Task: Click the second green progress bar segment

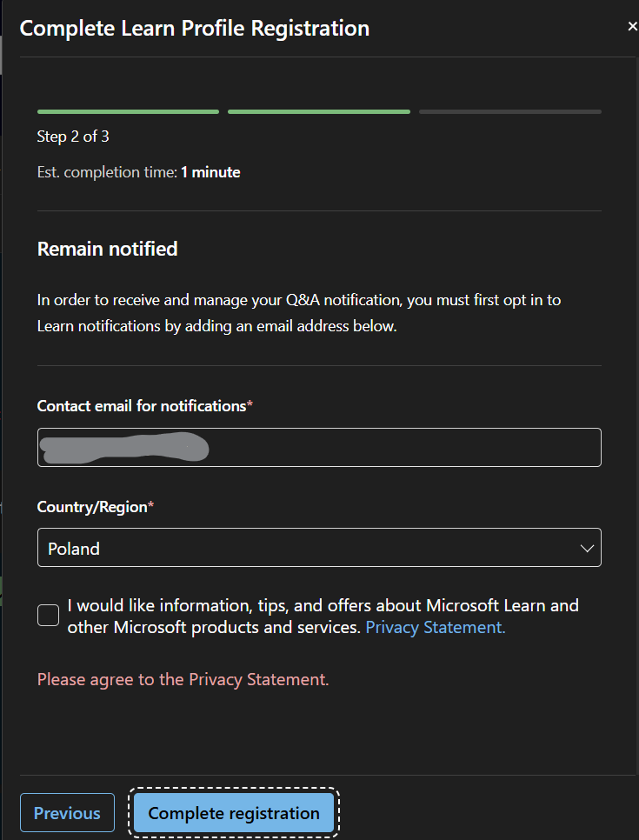Action: pyautogui.click(x=319, y=111)
